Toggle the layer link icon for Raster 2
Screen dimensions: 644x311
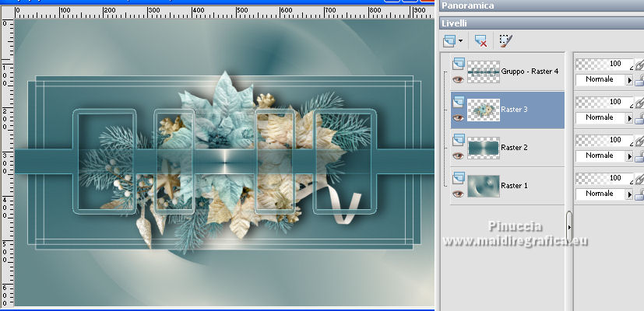click(639, 141)
